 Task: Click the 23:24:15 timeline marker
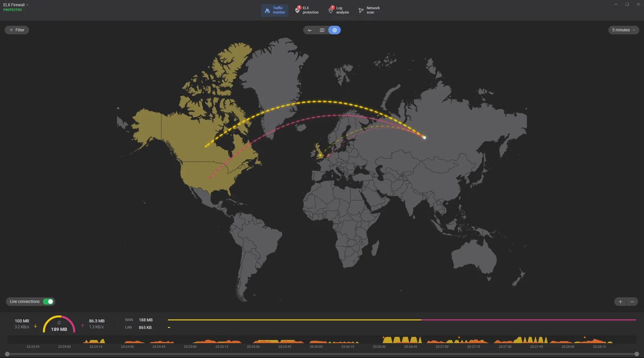pyautogui.click(x=96, y=347)
